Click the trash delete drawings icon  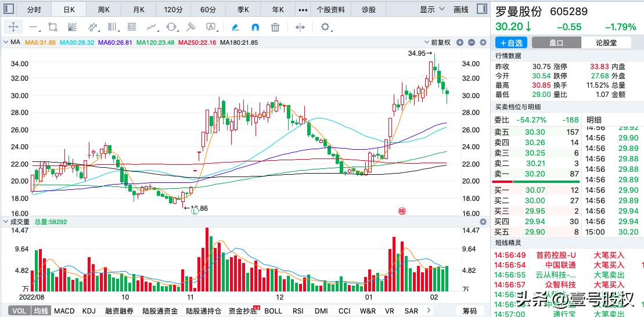pyautogui.click(x=275, y=27)
